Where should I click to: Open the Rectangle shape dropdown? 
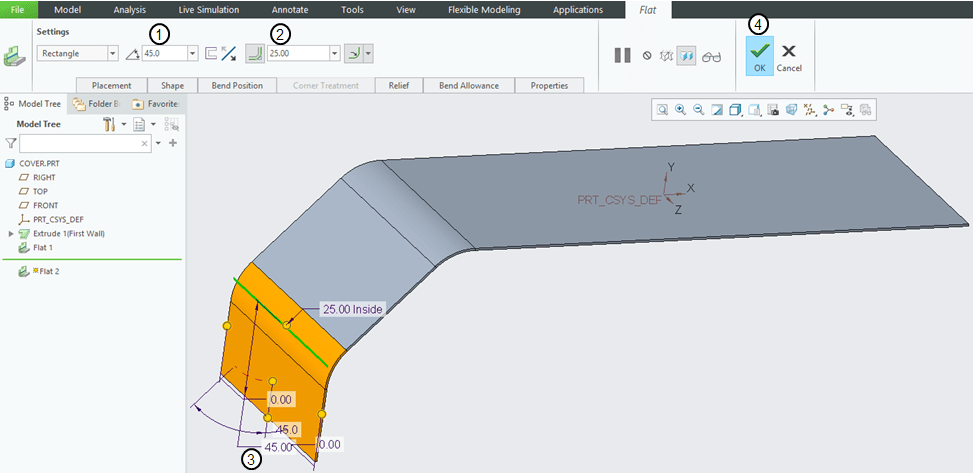click(112, 54)
